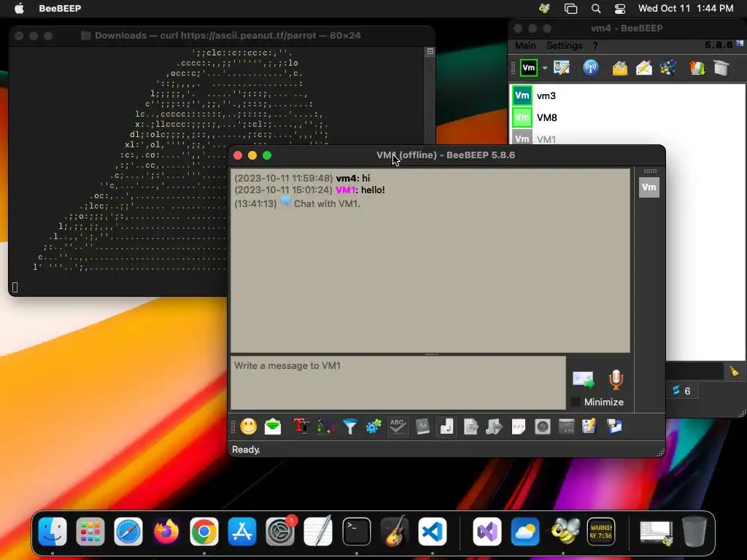Click the 'vm4: hi' chat message
Screen dimensions: 747x560
click(x=302, y=178)
